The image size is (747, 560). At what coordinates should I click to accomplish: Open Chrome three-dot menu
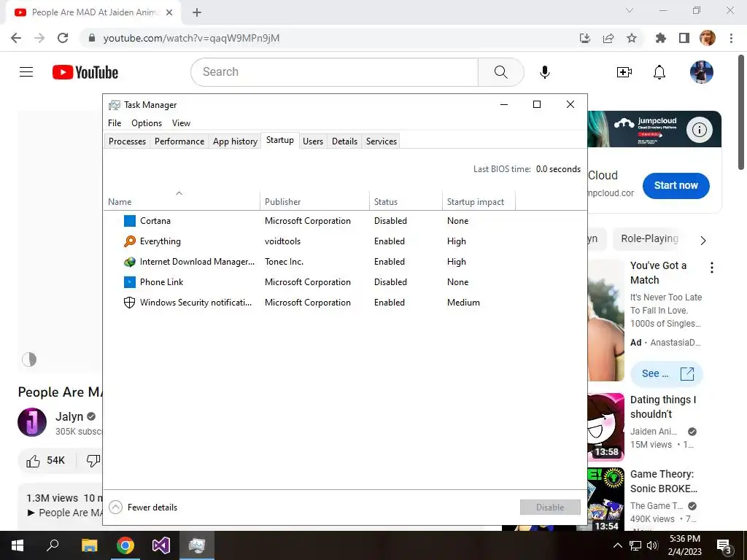click(x=731, y=38)
